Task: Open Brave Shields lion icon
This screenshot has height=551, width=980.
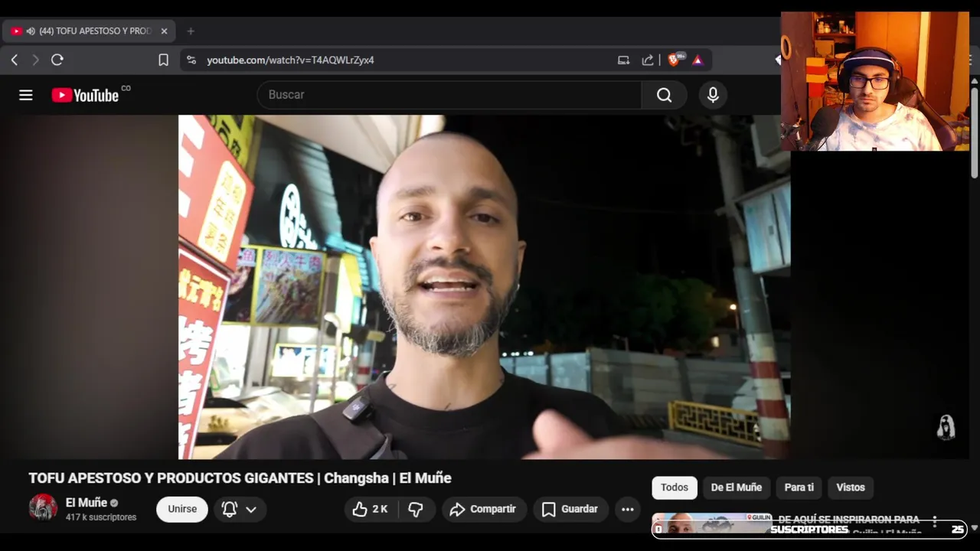Action: coord(674,60)
